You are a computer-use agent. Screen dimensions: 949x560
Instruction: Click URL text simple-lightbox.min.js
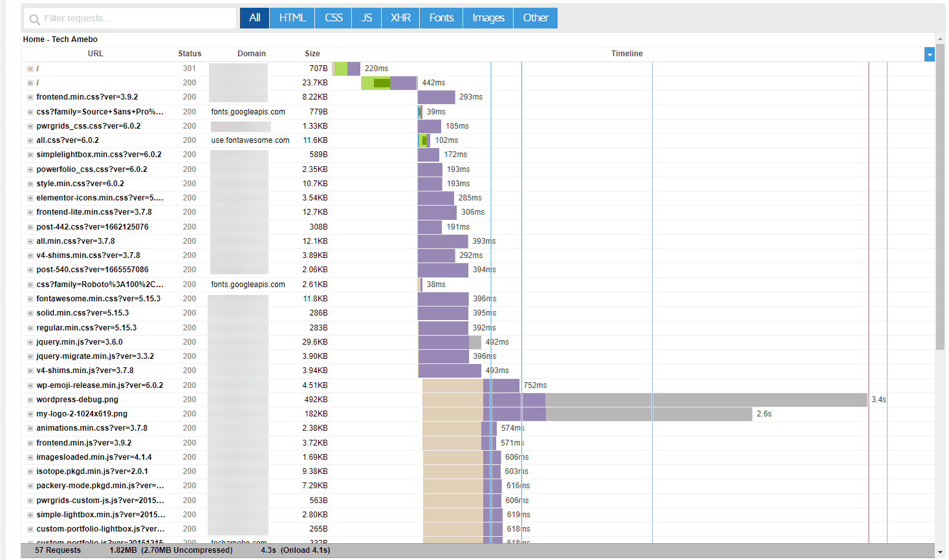tap(101, 515)
